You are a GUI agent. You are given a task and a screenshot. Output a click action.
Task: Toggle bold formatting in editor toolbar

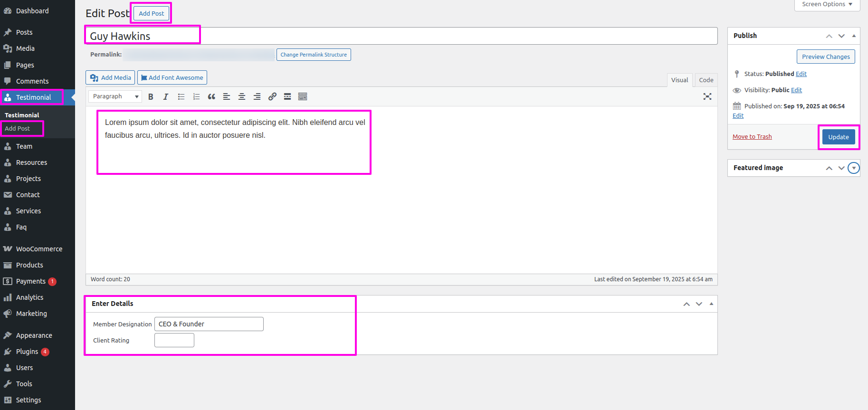pyautogui.click(x=151, y=97)
